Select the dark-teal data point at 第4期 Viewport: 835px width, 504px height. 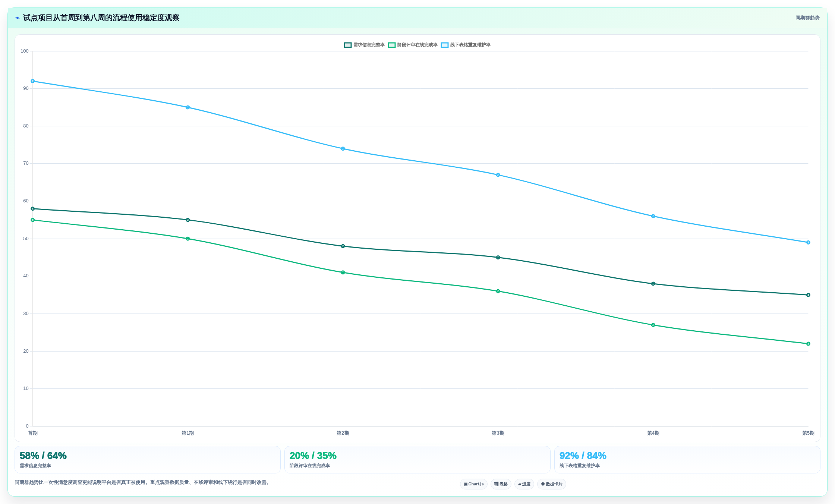(653, 284)
